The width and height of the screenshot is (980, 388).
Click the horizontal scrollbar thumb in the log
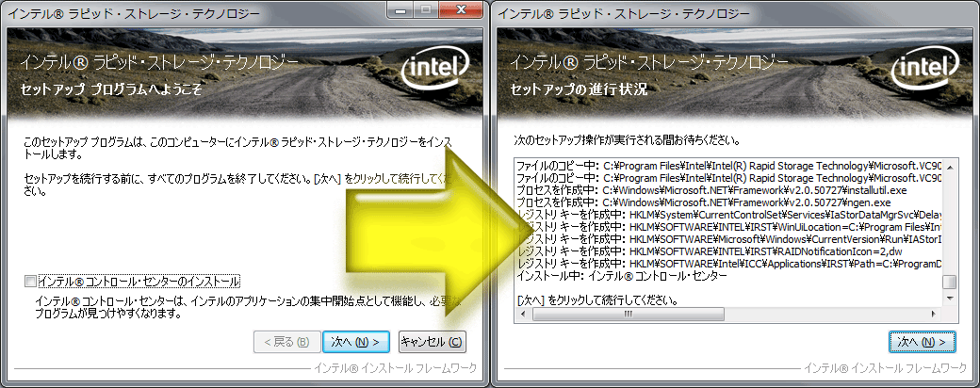628,313
